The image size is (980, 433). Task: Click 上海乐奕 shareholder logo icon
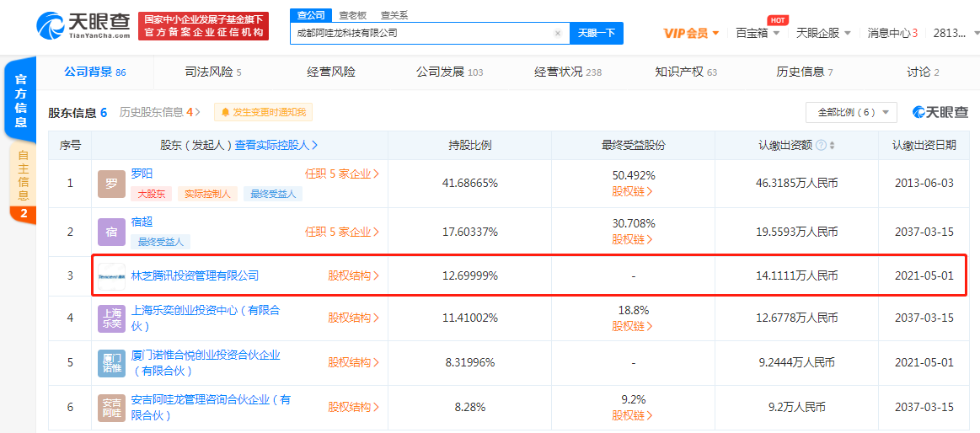[111, 318]
